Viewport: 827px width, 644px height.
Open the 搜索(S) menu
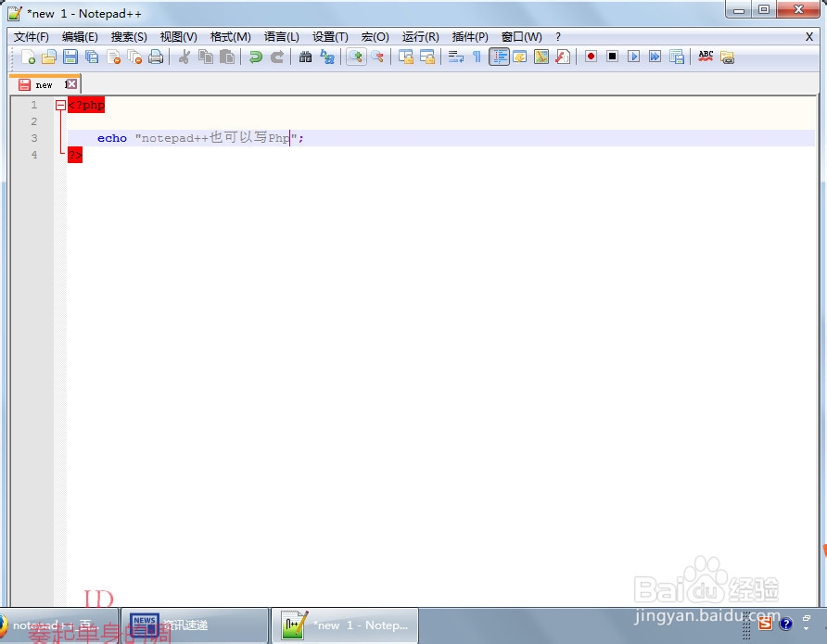click(x=129, y=37)
